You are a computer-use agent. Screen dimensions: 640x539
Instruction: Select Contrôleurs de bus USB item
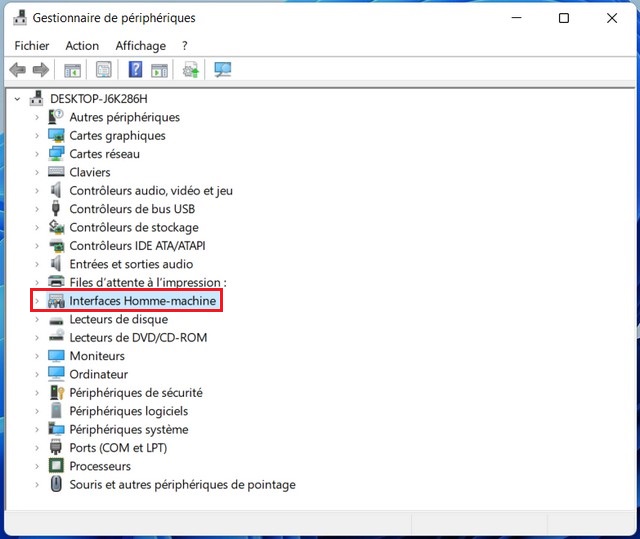tap(131, 209)
